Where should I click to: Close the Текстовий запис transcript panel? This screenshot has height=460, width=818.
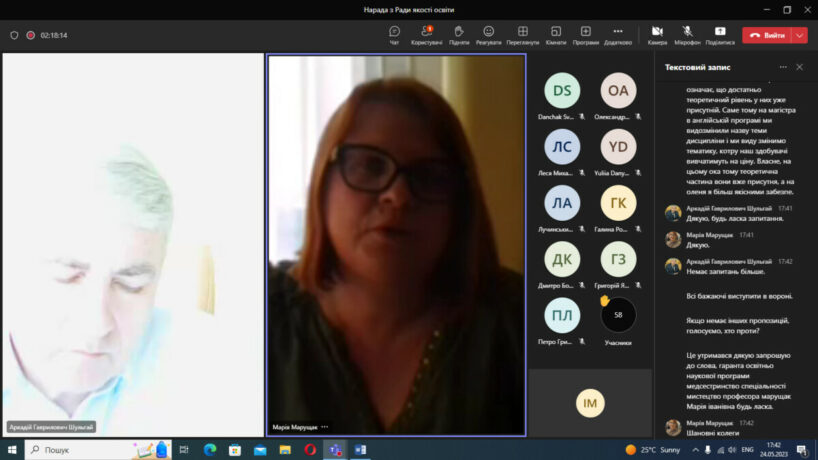coord(799,67)
